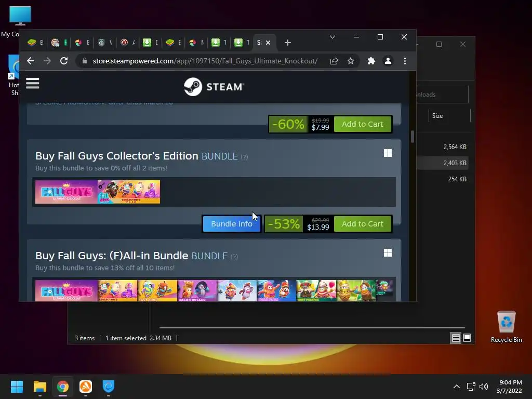This screenshot has width=532, height=399.
Task: Expand the tab search chevron
Action: [x=332, y=37]
